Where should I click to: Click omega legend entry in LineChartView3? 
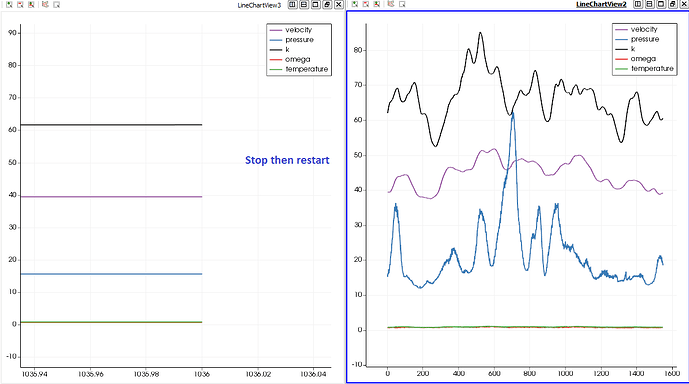click(x=290, y=59)
